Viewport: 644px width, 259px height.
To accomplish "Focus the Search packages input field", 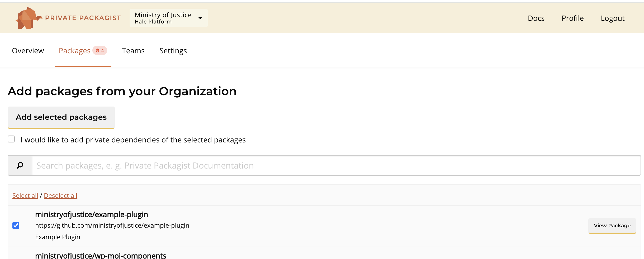I will pyautogui.click(x=336, y=165).
